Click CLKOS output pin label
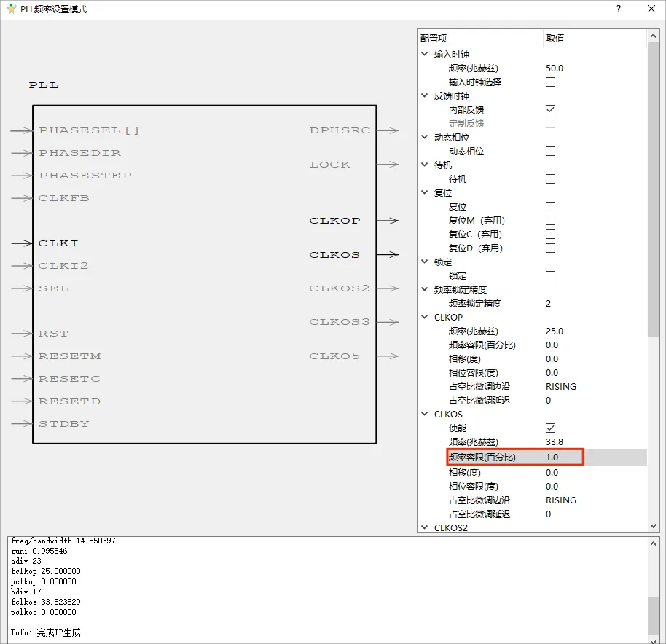This screenshot has height=644, width=666. click(x=334, y=255)
